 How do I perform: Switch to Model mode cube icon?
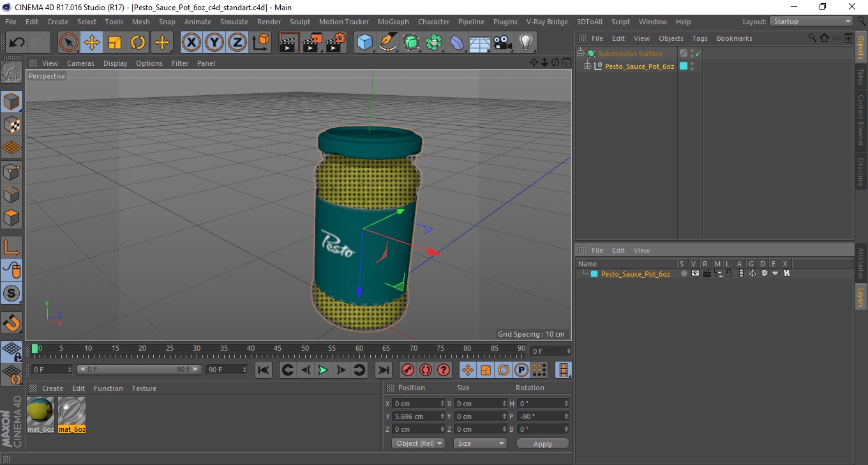[x=11, y=102]
